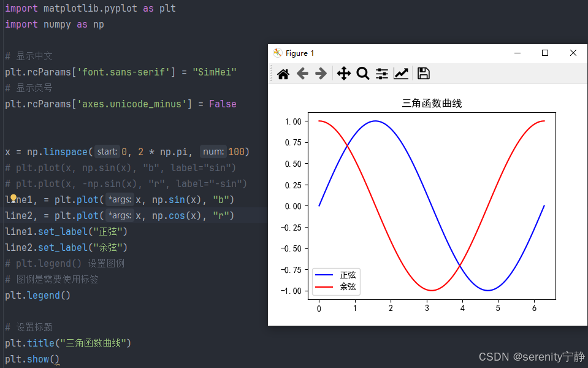This screenshot has width=588, height=368.
Task: Click the num: parameter hint
Action: pos(213,152)
